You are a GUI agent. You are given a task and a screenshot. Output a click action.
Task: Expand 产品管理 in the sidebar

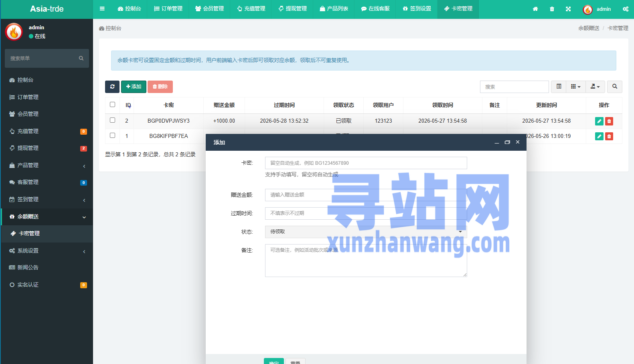47,165
